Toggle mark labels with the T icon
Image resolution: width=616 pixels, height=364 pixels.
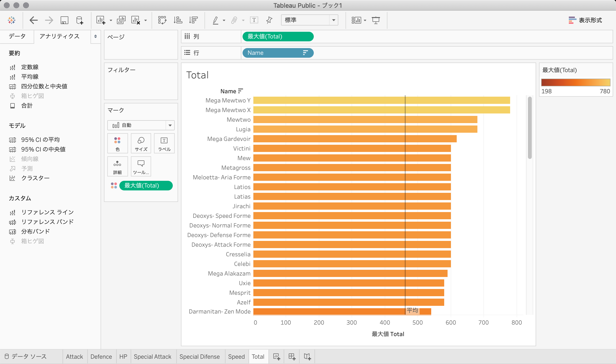tap(254, 20)
